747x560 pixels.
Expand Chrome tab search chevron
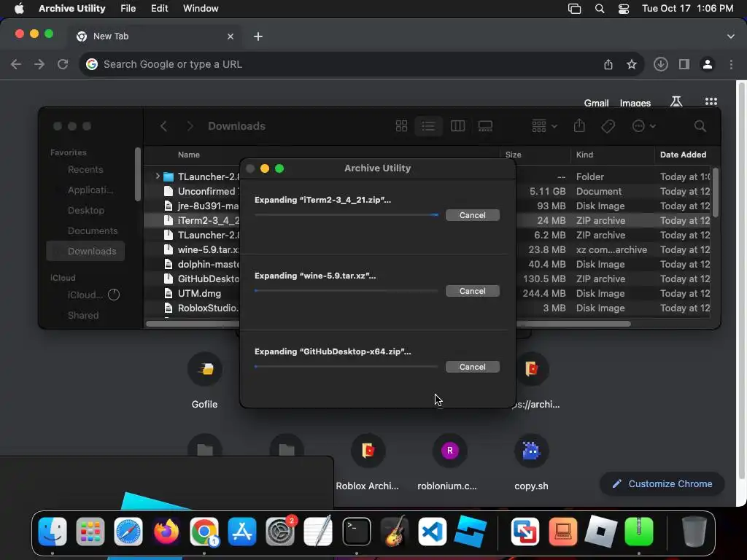click(x=730, y=36)
